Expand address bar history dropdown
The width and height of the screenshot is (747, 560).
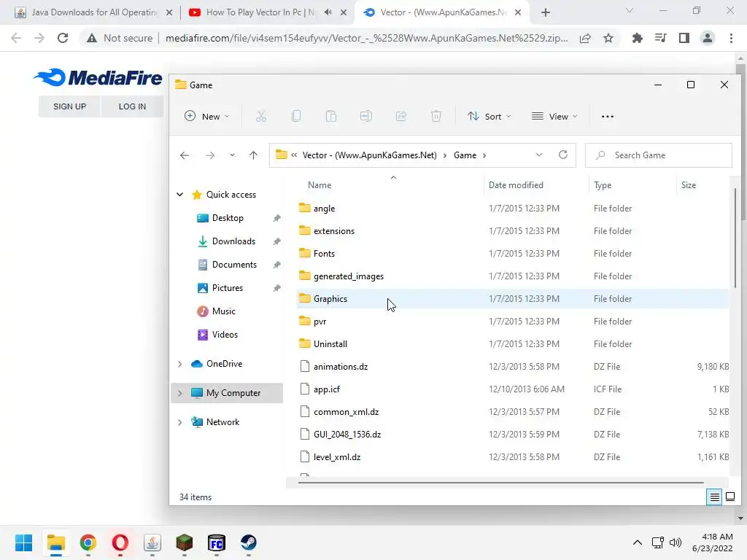coord(539,155)
